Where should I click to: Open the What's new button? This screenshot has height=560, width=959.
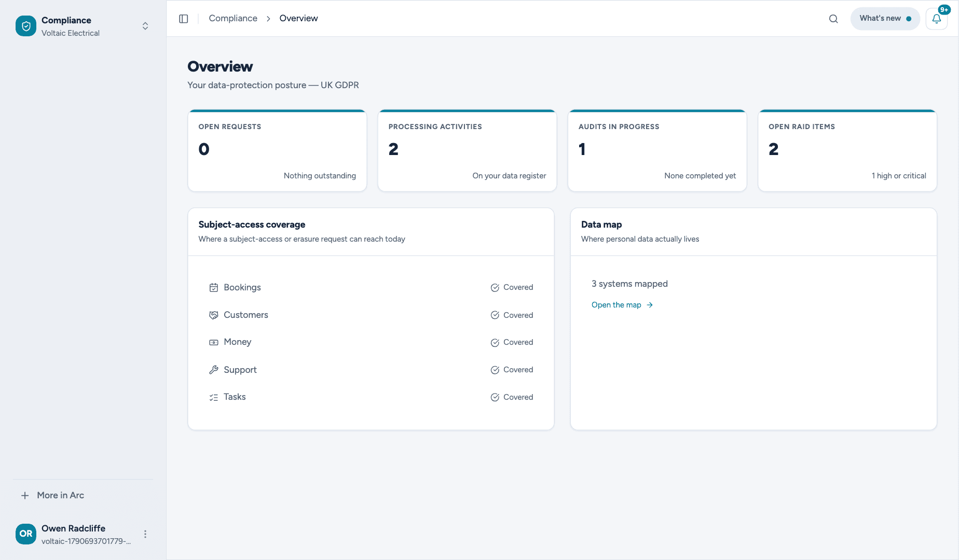pyautogui.click(x=885, y=19)
